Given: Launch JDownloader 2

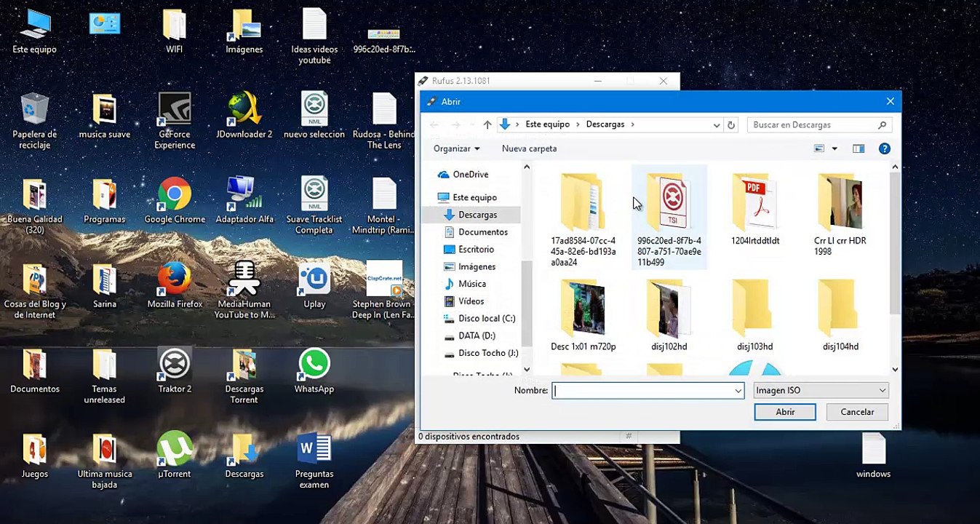Looking at the screenshot, I should click(x=244, y=116).
